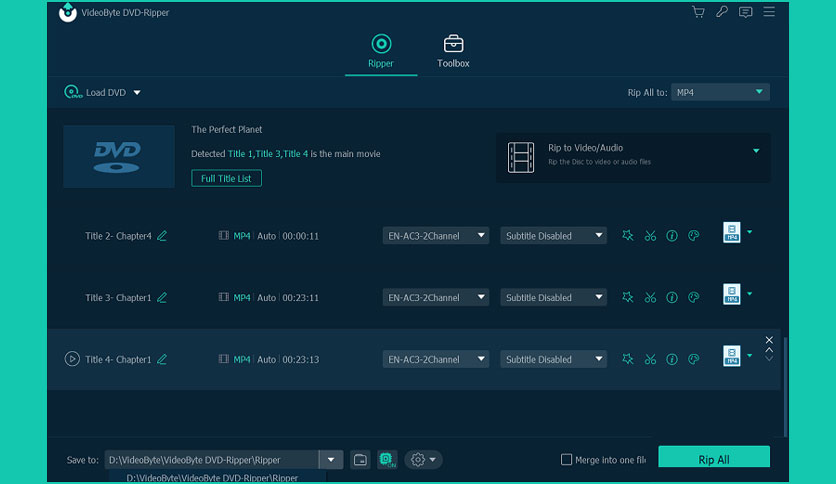Click the edit effects star icon for Title 3

pos(628,297)
